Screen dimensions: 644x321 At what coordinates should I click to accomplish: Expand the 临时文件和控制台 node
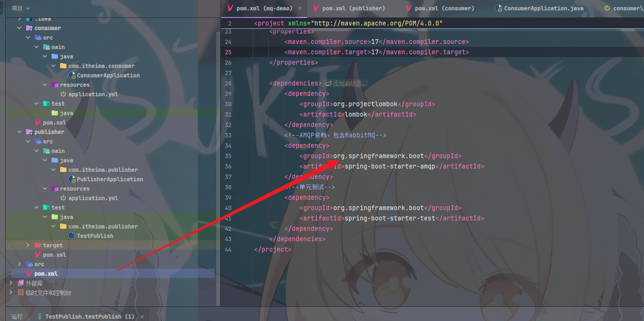pyautogui.click(x=11, y=293)
